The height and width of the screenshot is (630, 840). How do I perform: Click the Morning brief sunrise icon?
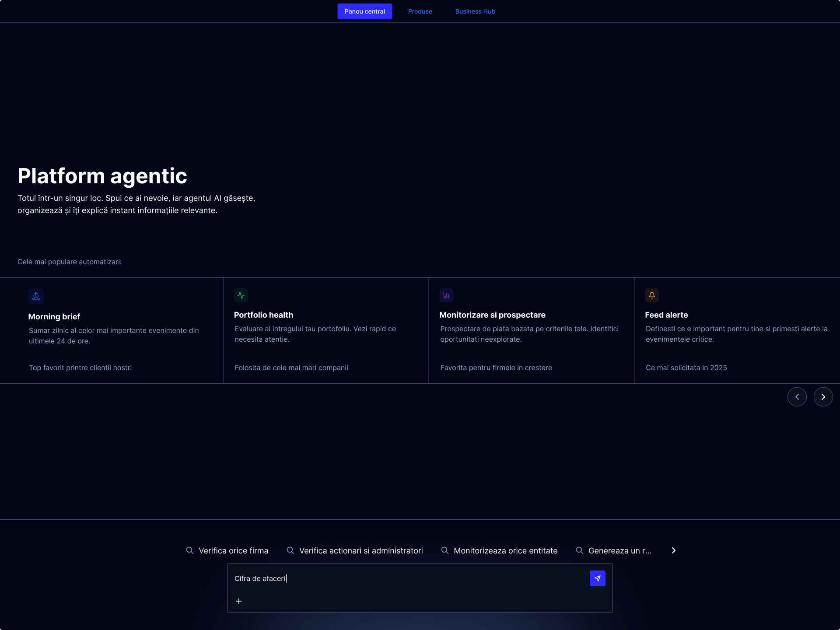(36, 296)
